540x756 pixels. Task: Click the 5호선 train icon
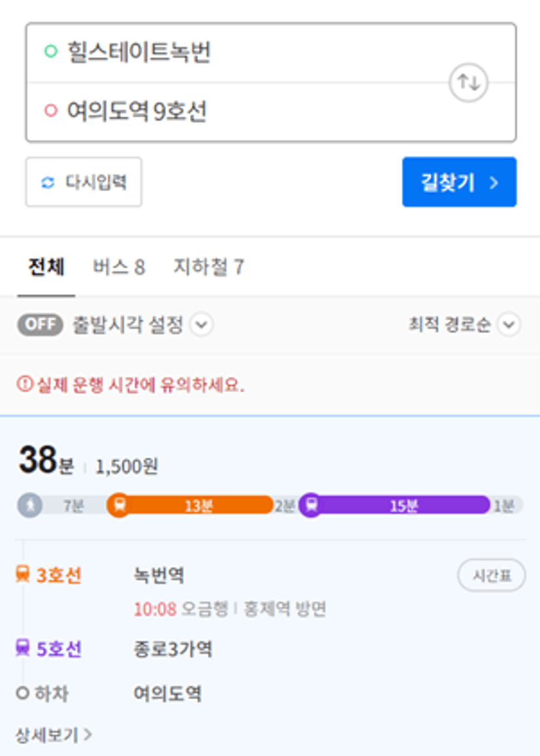[x=23, y=648]
